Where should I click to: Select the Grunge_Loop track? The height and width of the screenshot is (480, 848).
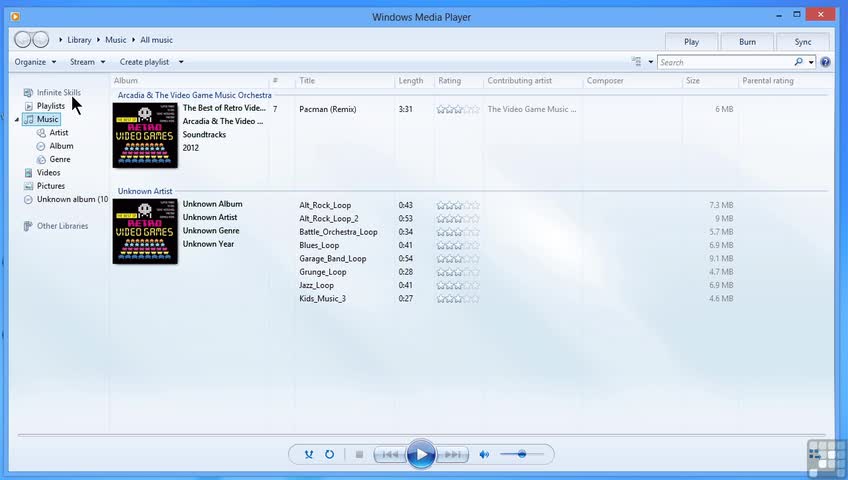pos(322,272)
